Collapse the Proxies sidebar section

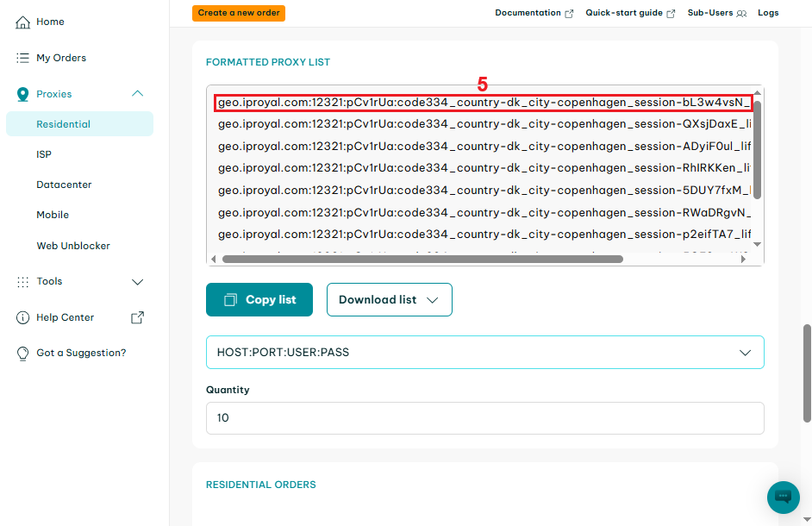pyautogui.click(x=137, y=94)
